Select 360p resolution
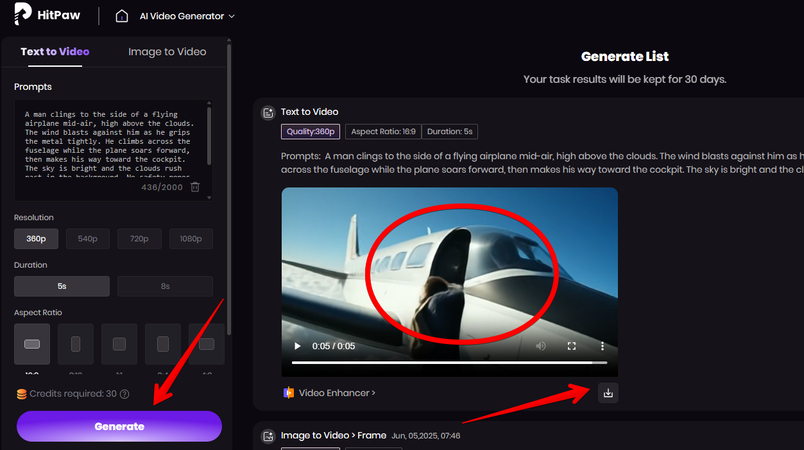Viewport: 804px width, 450px height. (x=36, y=239)
